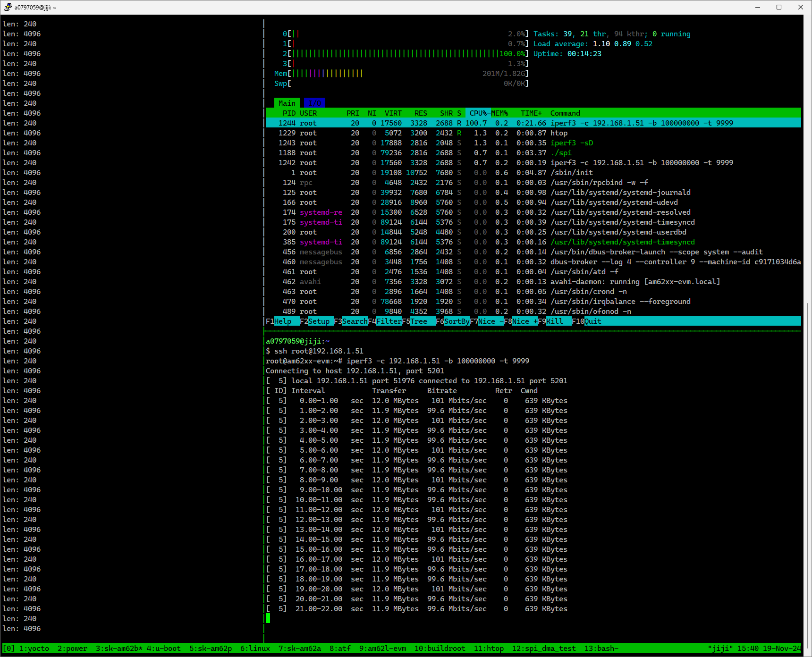The height and width of the screenshot is (657, 812).
Task: Select the rpcbind process row
Action: (x=533, y=183)
